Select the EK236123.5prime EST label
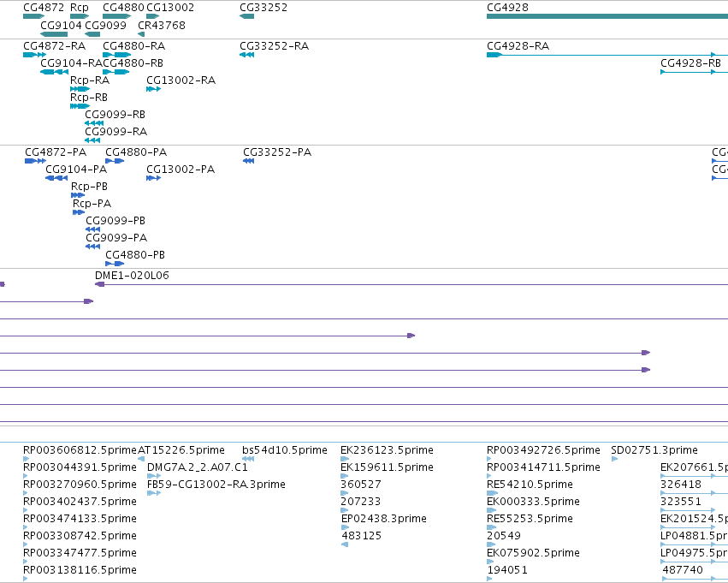Viewport: 728px width, 583px height. [x=387, y=450]
